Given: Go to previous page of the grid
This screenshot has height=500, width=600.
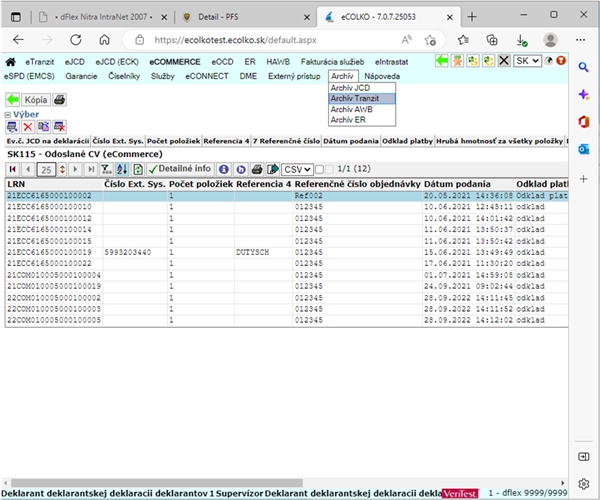Looking at the screenshot, I should (28, 169).
